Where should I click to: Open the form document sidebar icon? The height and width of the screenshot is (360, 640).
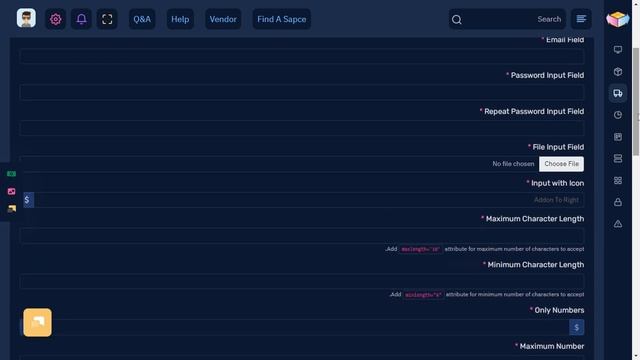coord(618,137)
